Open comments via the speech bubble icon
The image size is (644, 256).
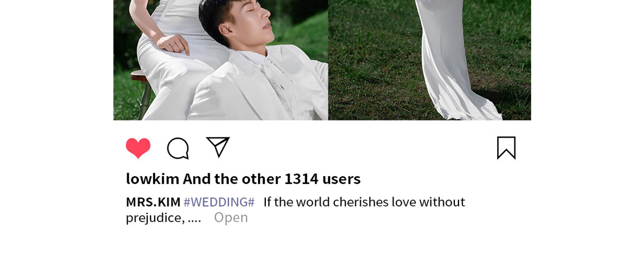[178, 148]
